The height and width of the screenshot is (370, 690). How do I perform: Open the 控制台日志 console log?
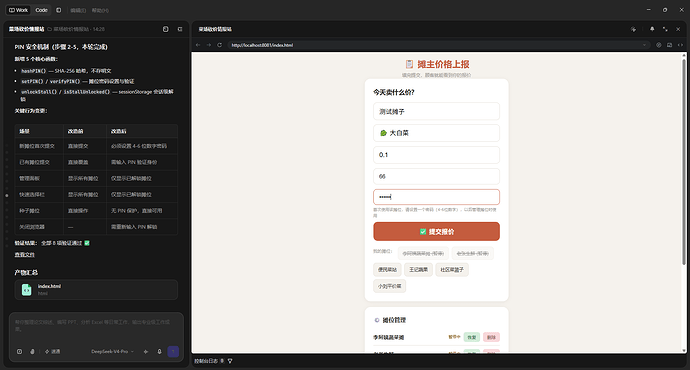click(206, 361)
